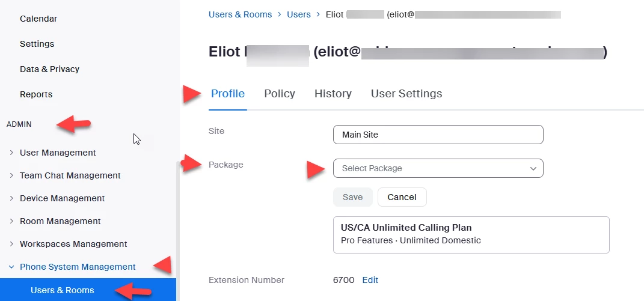Viewport: 644px width, 301px height.
Task: Click Edit next to extension number
Action: pyautogui.click(x=370, y=280)
